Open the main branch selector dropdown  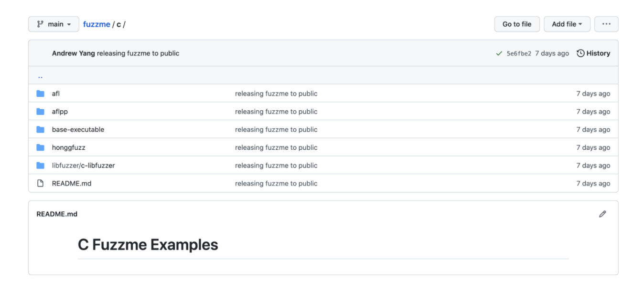coord(54,24)
